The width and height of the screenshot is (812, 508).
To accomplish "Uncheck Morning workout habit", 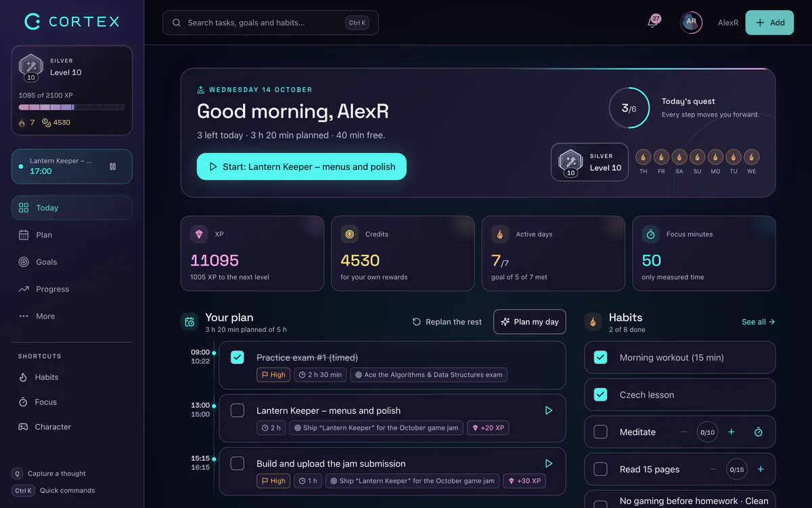I will pos(600,357).
